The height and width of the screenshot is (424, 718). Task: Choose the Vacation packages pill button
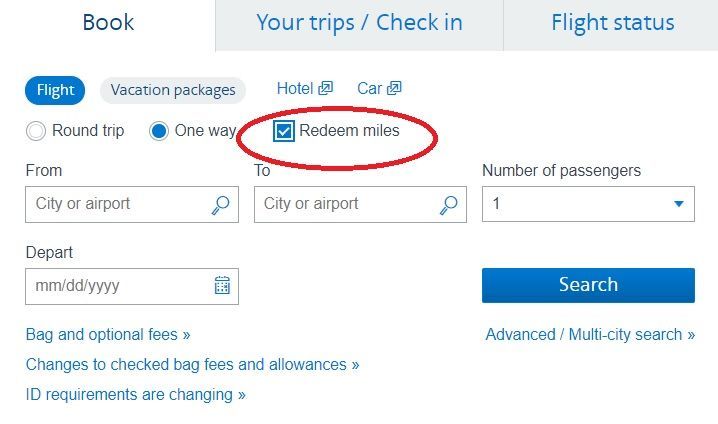[x=173, y=90]
